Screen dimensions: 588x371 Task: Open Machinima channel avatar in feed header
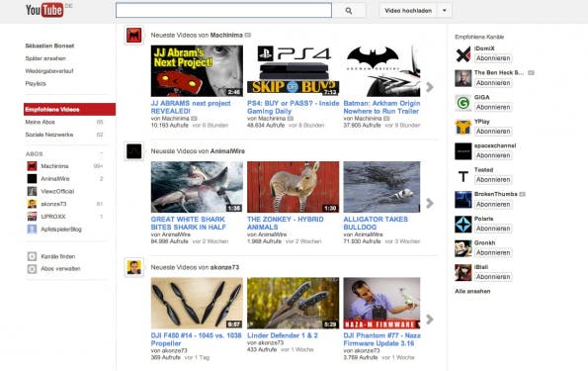[x=133, y=36]
